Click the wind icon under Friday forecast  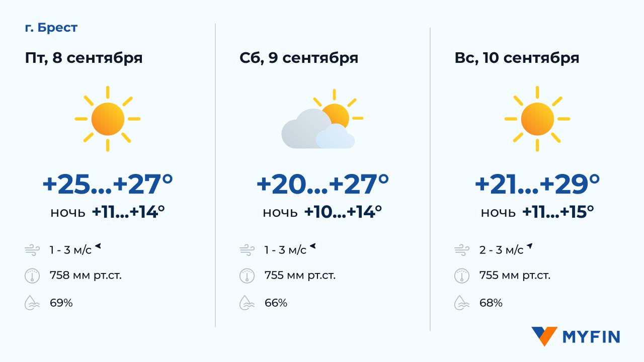[32, 249]
